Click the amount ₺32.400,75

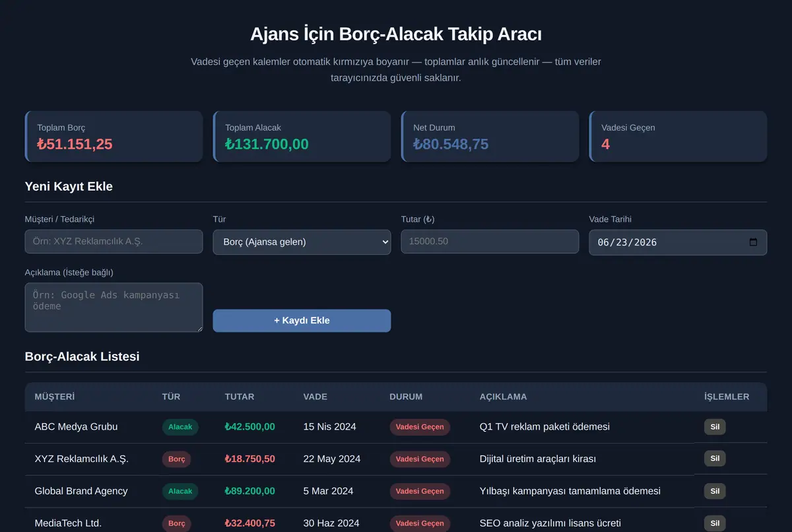pos(250,523)
